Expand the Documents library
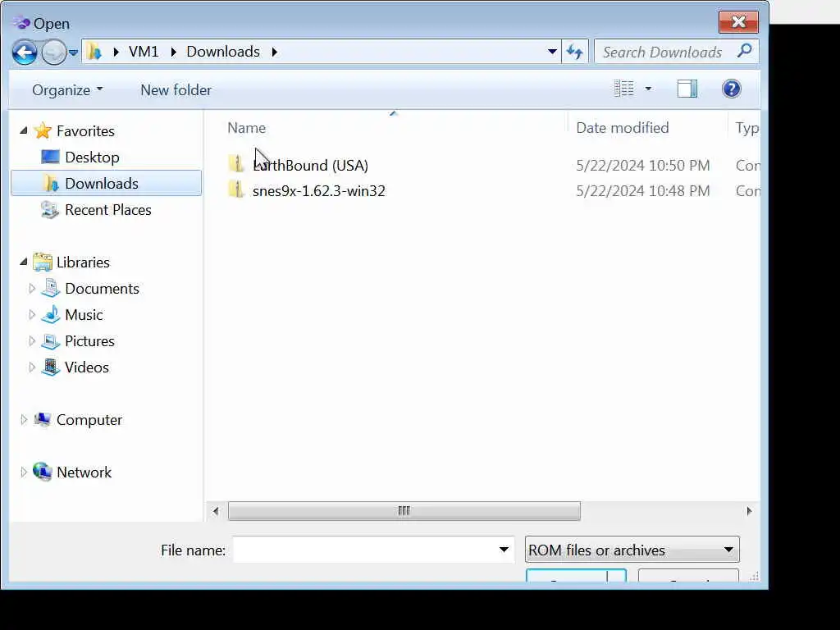840x630 pixels. click(x=32, y=288)
